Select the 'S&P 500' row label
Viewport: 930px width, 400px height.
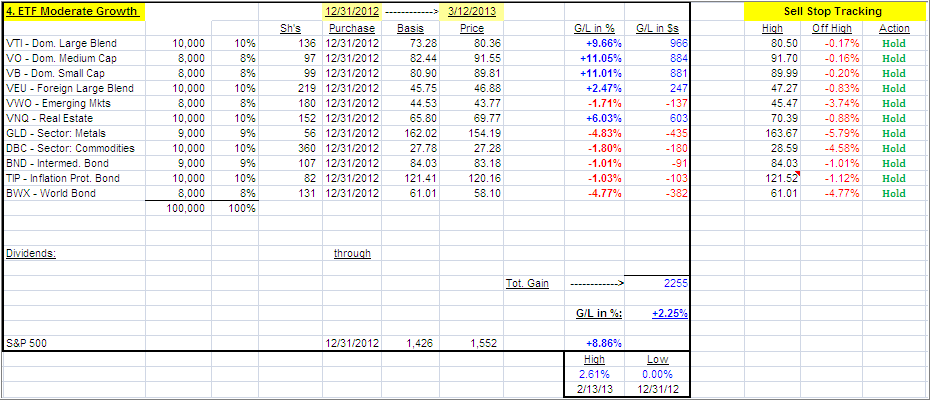pos(74,343)
